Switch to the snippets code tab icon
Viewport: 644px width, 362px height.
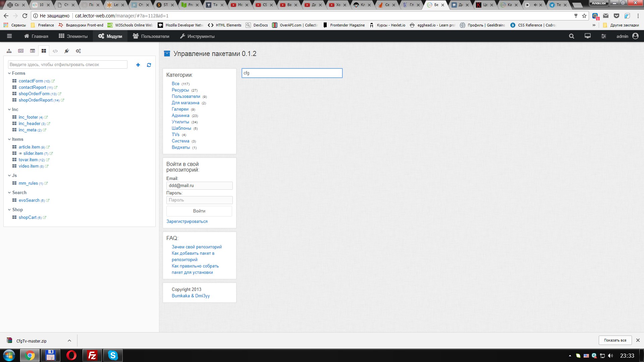[x=55, y=51]
